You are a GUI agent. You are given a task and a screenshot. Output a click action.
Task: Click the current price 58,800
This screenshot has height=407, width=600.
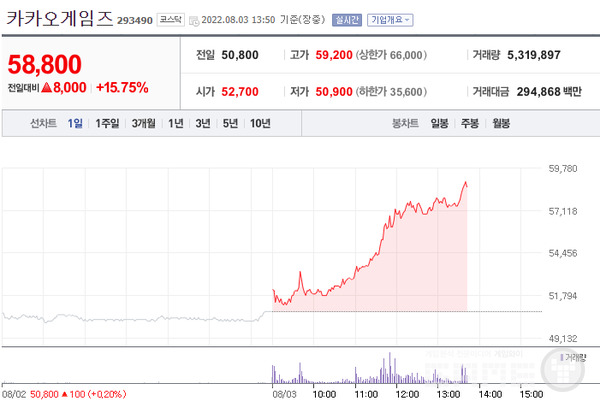coord(45,64)
